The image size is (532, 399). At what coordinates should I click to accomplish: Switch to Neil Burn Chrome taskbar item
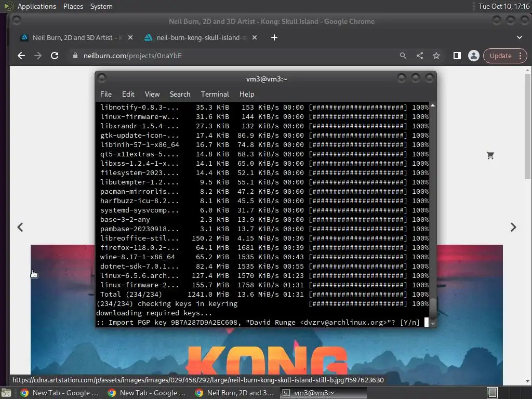234,393
